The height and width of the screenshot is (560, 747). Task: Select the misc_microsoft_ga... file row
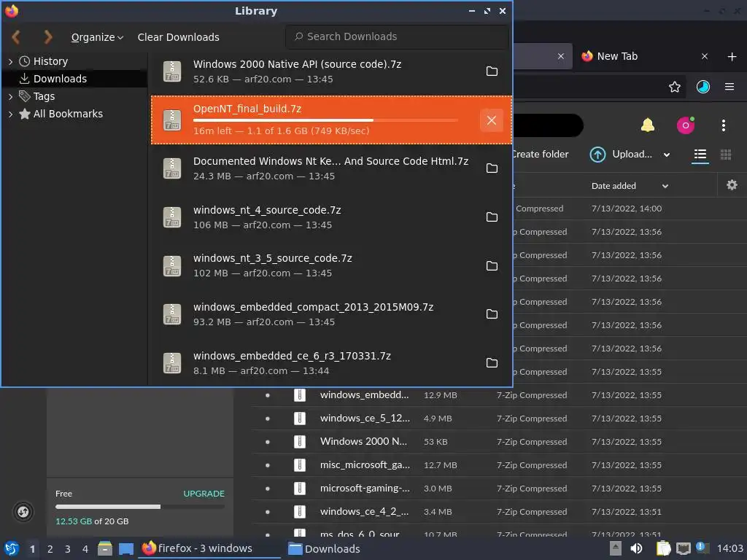tap(499, 465)
